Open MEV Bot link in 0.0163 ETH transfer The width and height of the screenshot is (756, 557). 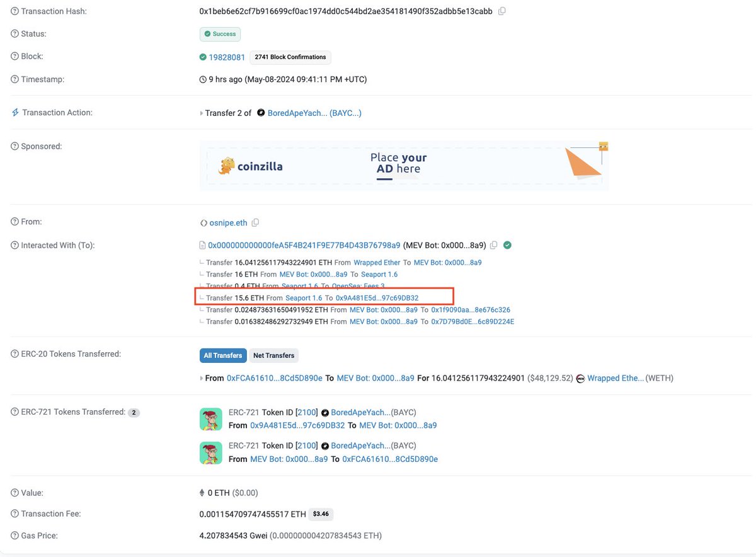(384, 321)
